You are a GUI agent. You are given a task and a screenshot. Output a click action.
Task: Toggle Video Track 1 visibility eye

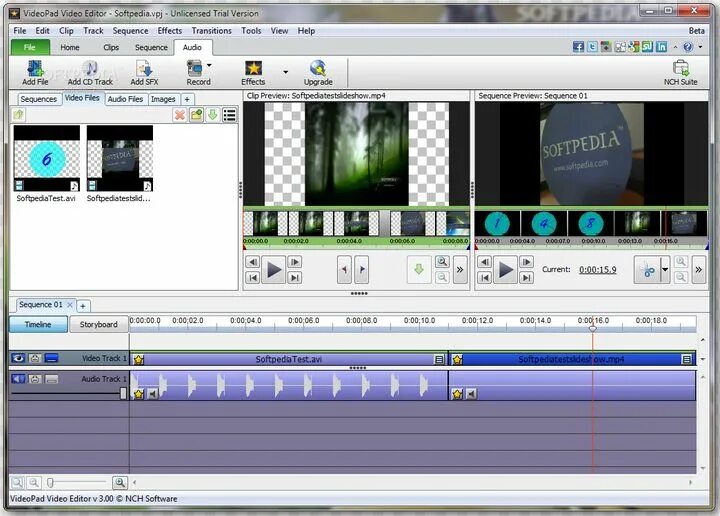[18, 358]
